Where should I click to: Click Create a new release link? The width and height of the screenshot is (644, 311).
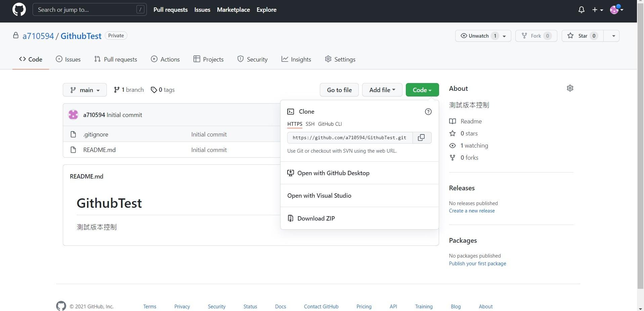point(472,211)
